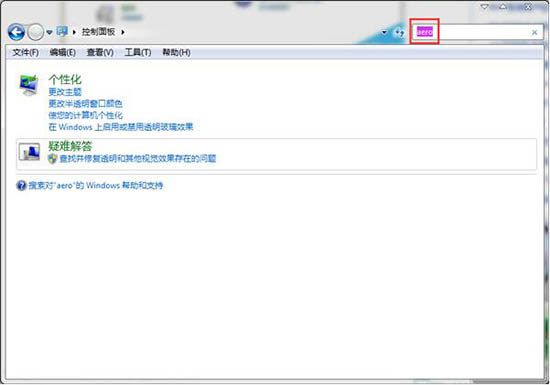Click the 更改半透明窗口颜色 link
The image size is (550, 385).
(x=85, y=104)
